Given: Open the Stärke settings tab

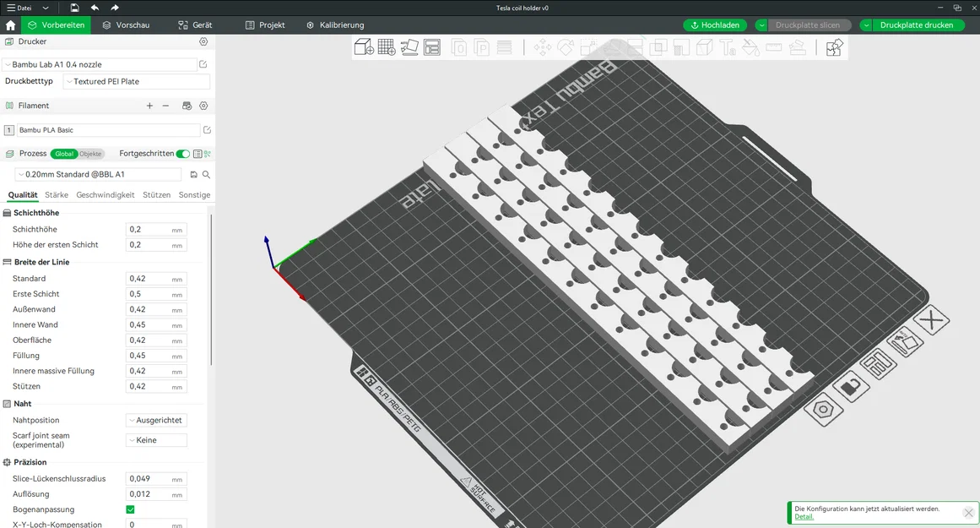Looking at the screenshot, I should pyautogui.click(x=57, y=195).
